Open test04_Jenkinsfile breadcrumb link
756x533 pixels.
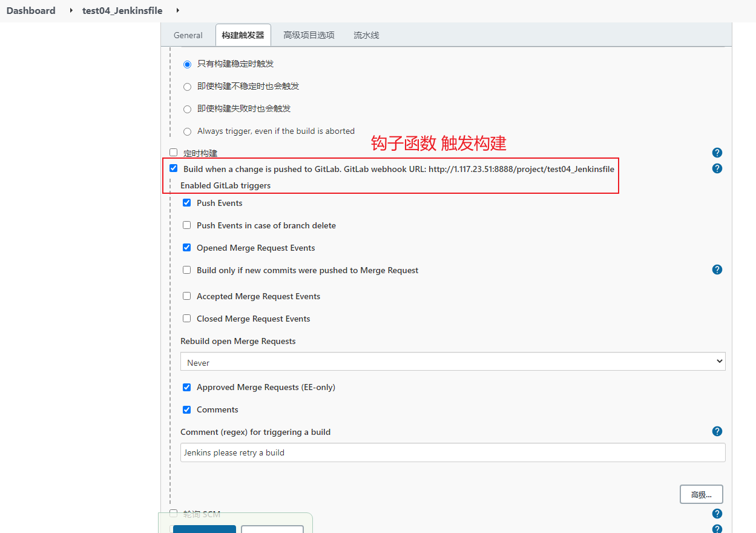pyautogui.click(x=122, y=10)
